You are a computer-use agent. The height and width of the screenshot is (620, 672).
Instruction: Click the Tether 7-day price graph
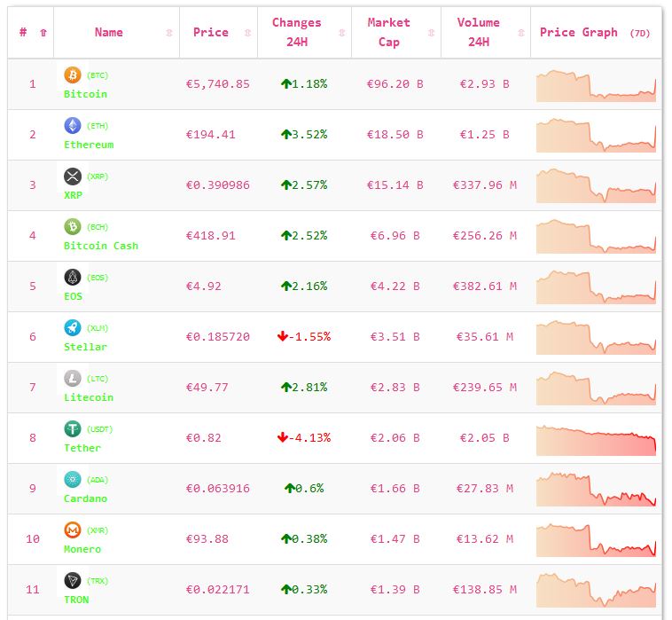(596, 439)
